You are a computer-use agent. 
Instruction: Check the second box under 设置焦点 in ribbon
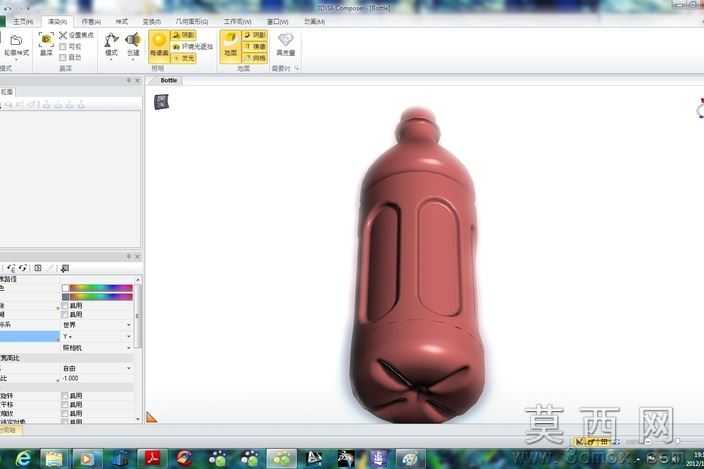click(x=63, y=57)
